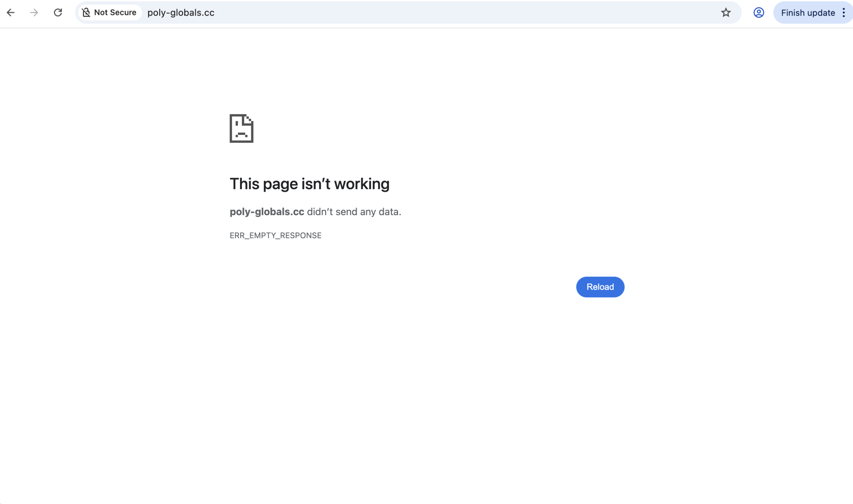
Task: Click the "Finish update" button
Action: click(x=807, y=13)
